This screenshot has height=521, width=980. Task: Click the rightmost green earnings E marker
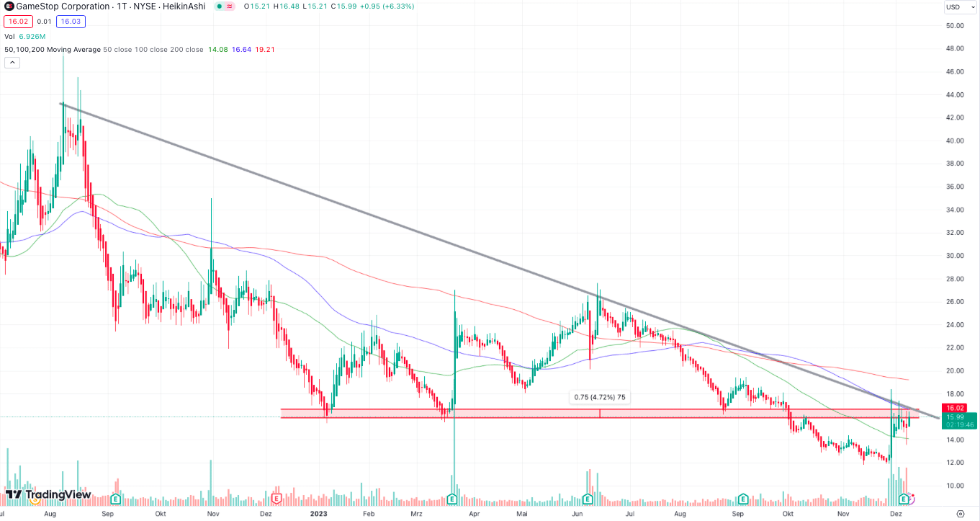pyautogui.click(x=903, y=498)
